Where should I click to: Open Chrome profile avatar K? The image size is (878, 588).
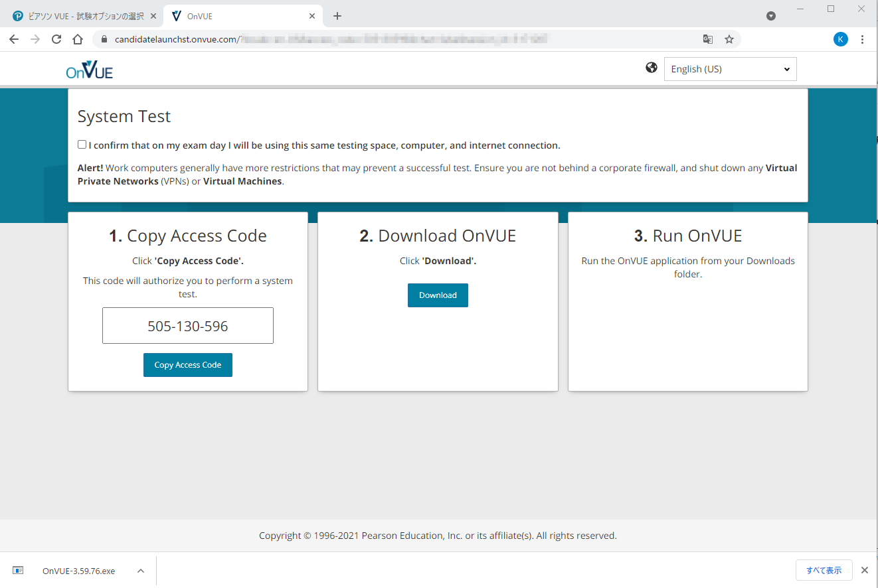click(840, 39)
